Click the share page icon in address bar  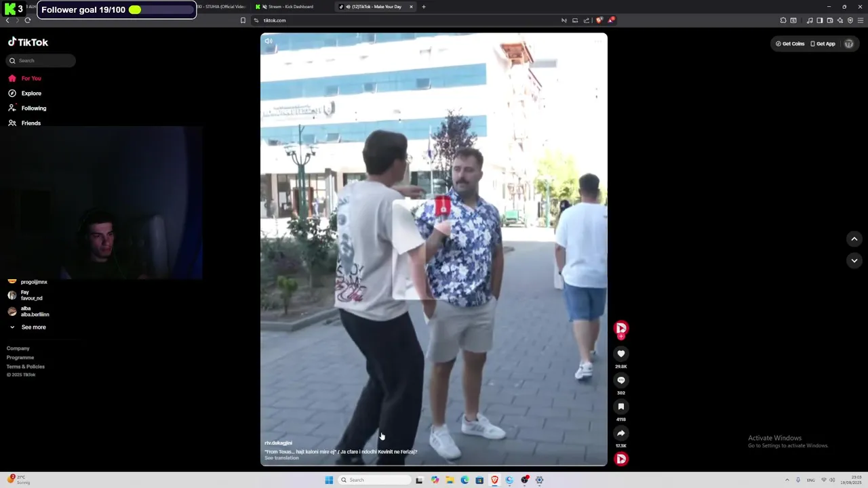[587, 20]
